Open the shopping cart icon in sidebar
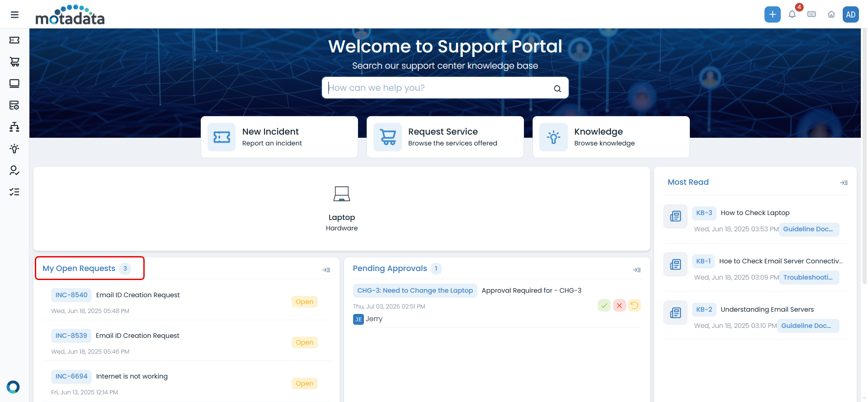Viewport: 868px width, 402px height. (14, 62)
